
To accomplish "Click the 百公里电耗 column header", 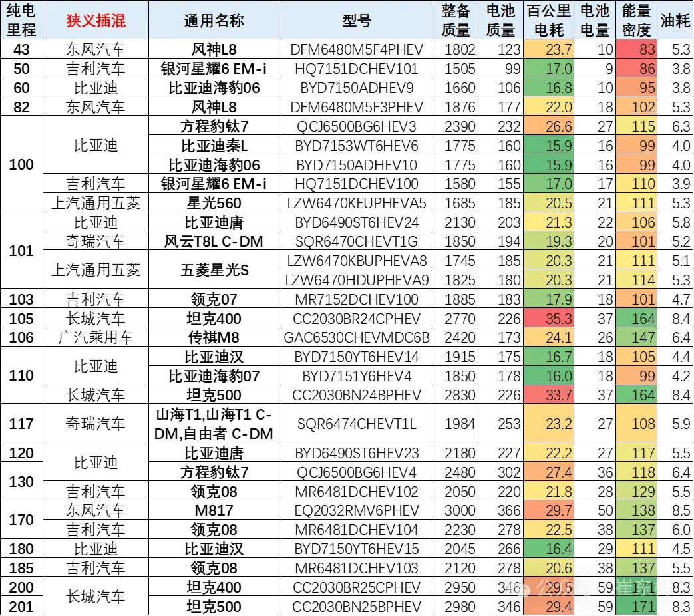I will (549, 20).
